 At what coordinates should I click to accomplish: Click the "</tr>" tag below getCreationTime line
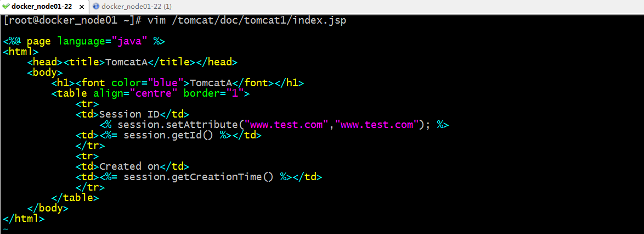91,188
